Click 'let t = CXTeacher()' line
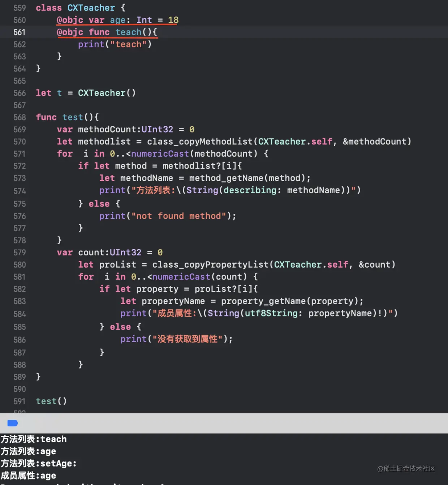Viewport: 448px width, 485px height. 86,93
